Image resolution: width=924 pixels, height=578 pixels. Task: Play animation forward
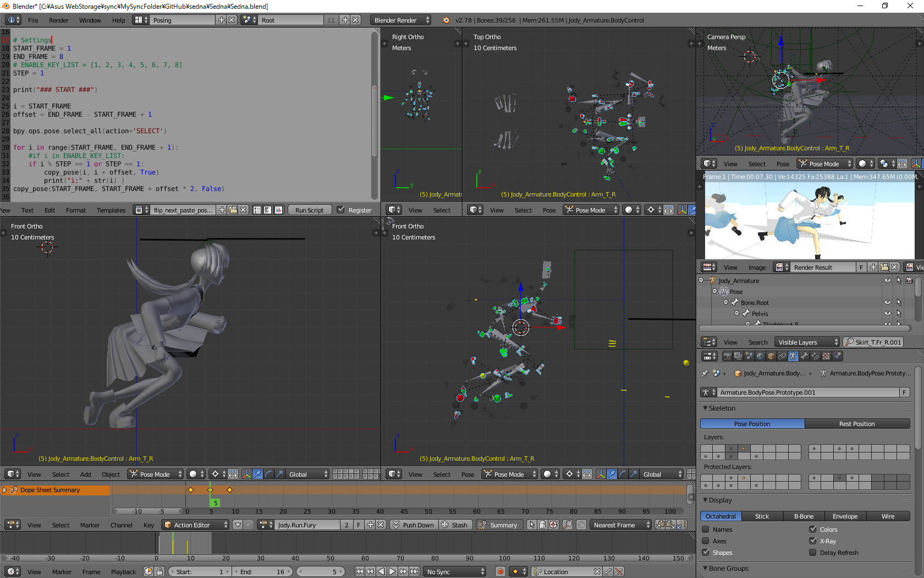(x=392, y=571)
